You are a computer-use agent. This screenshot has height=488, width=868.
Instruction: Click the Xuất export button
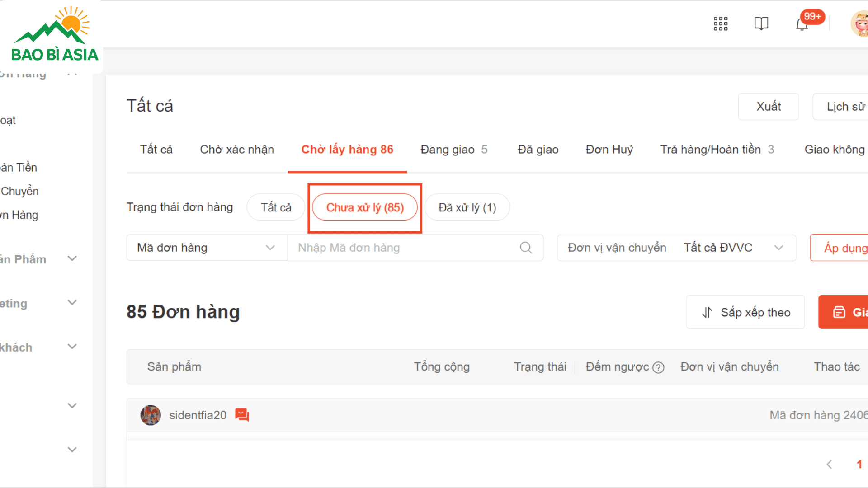pyautogui.click(x=768, y=107)
